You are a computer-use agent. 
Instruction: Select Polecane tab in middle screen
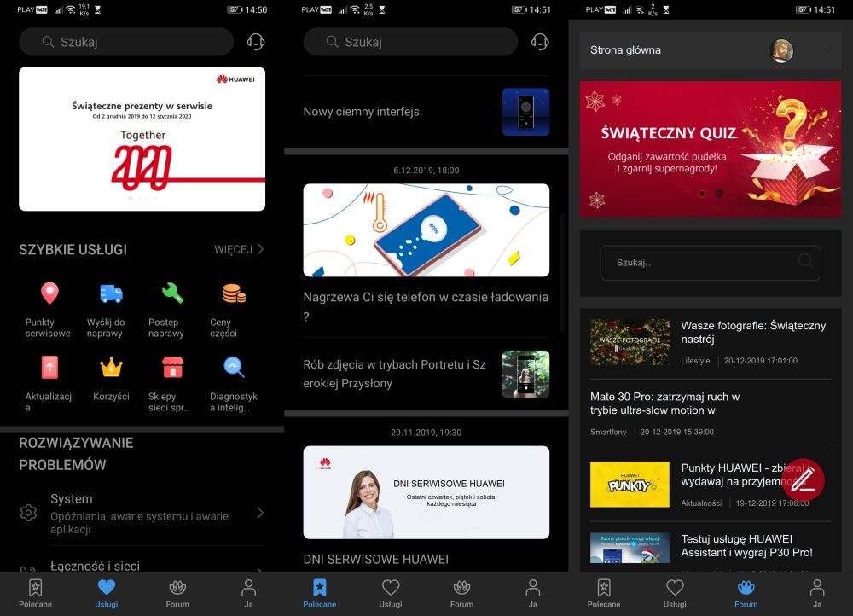click(x=319, y=594)
